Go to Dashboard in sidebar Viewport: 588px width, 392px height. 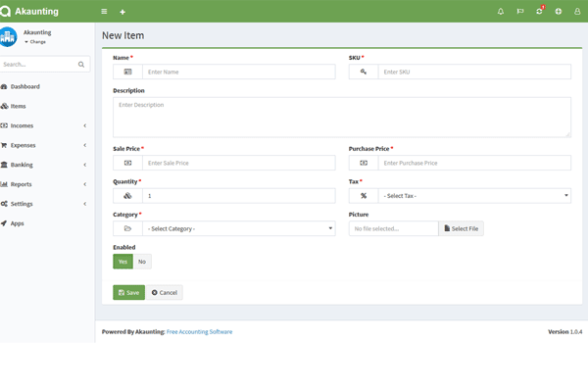(x=24, y=86)
